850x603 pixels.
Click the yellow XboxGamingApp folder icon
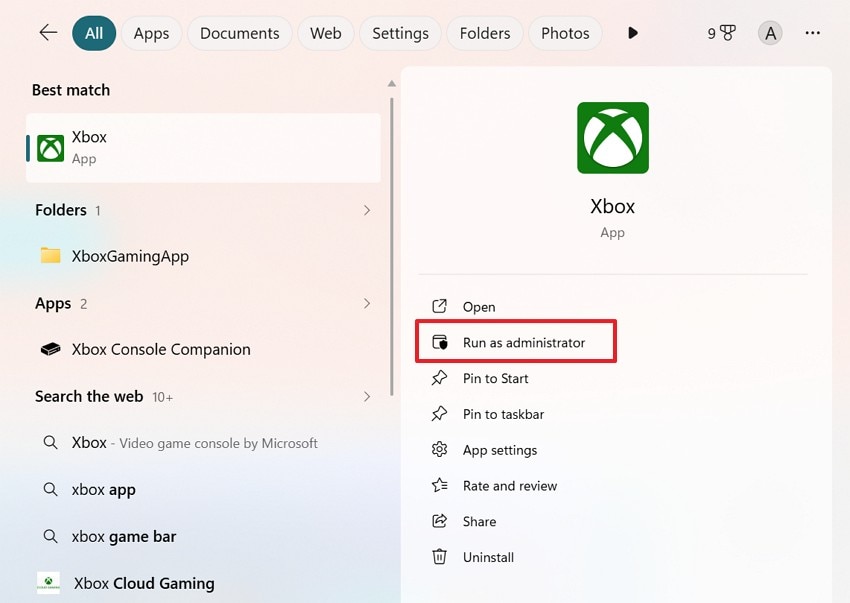coord(50,255)
